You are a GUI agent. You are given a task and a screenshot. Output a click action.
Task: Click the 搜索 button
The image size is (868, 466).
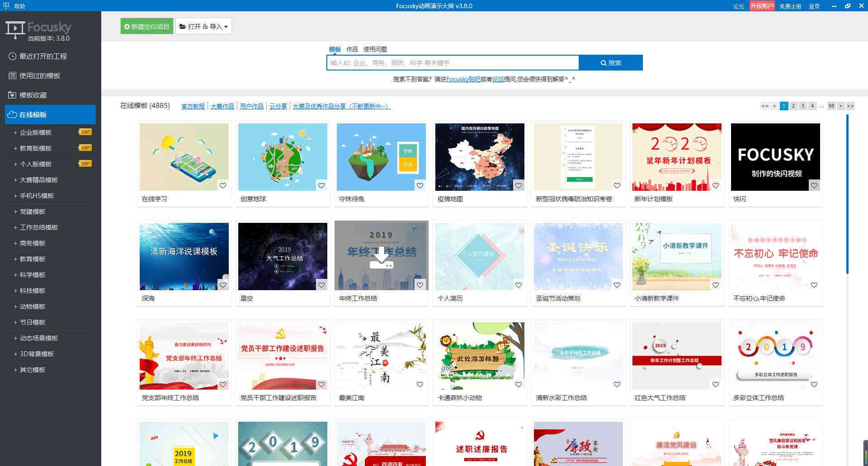(611, 63)
